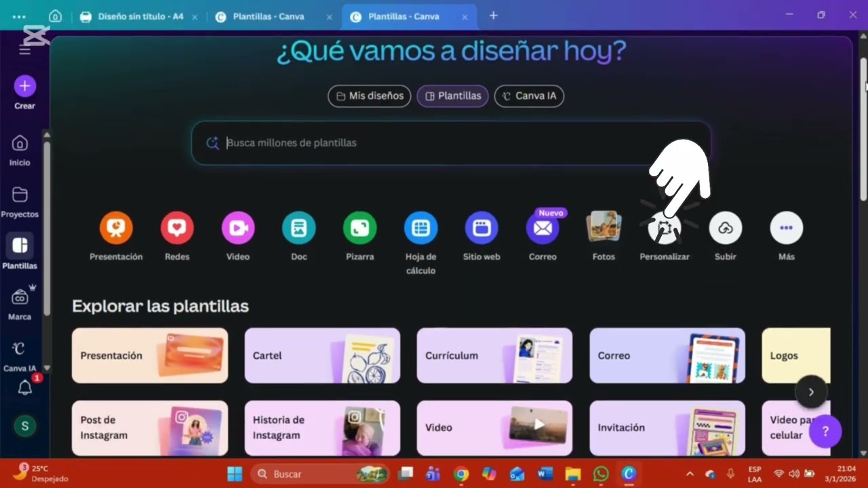Choose the Presentación design type icon
Image resolution: width=868 pixels, height=488 pixels.
(x=116, y=228)
